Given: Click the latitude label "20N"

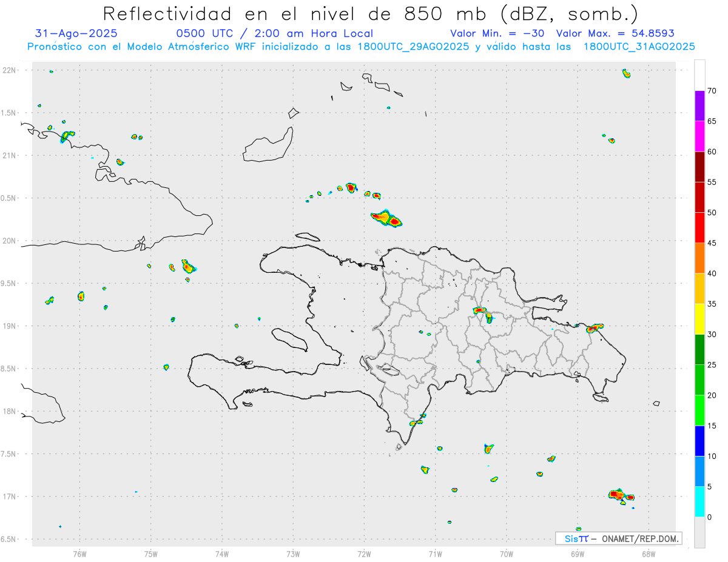Looking at the screenshot, I should click(x=9, y=241).
